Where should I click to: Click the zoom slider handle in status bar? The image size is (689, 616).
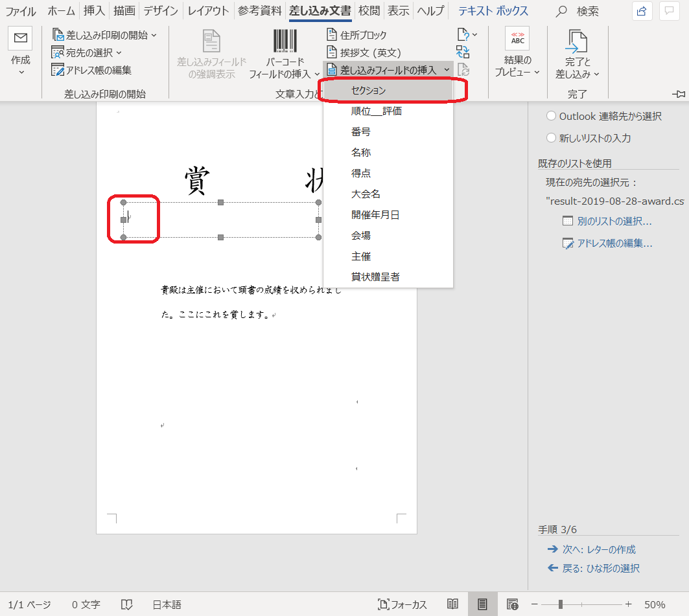tap(560, 604)
